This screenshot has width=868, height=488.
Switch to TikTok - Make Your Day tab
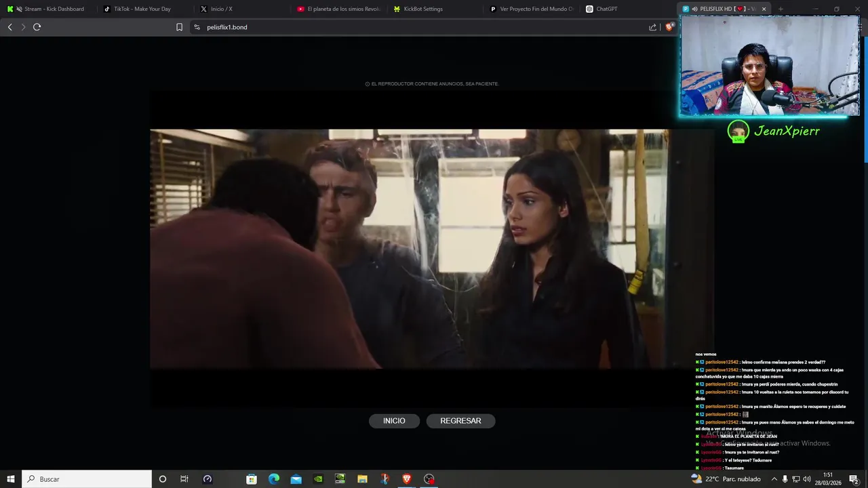coord(146,9)
